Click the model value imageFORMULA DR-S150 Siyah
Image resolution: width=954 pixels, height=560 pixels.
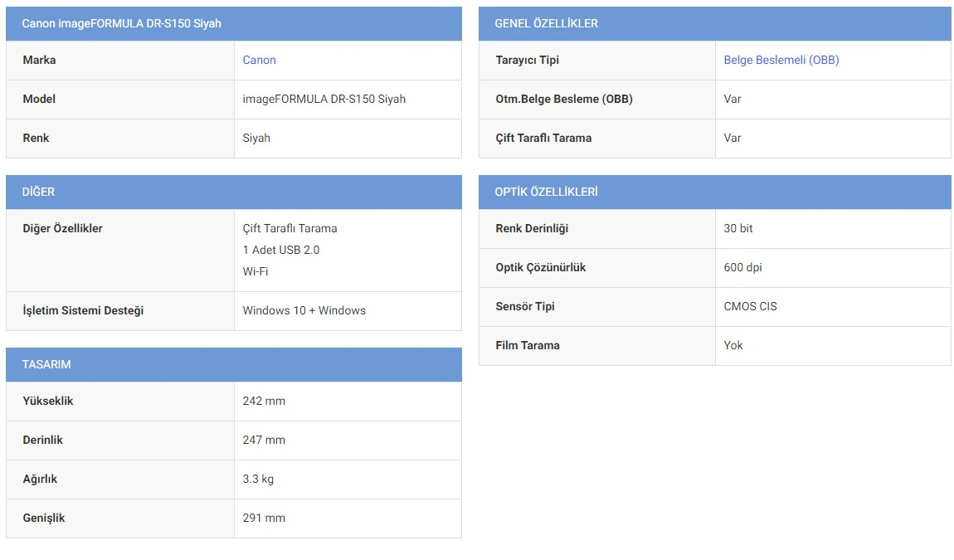tap(324, 100)
